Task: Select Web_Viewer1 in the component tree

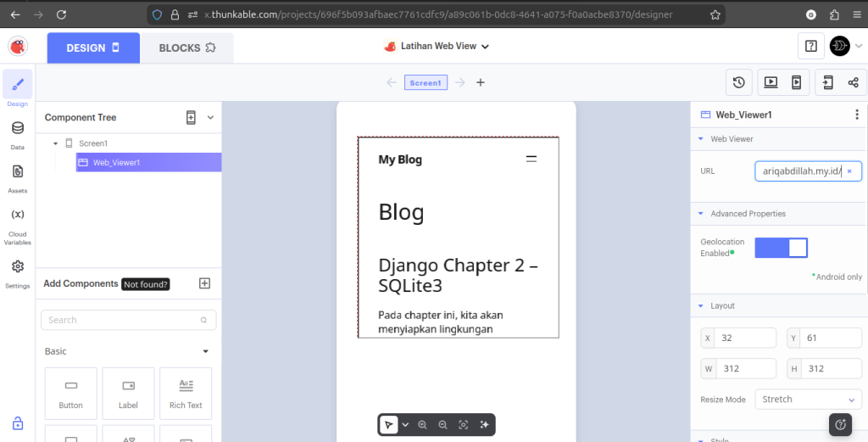Action: (x=116, y=162)
